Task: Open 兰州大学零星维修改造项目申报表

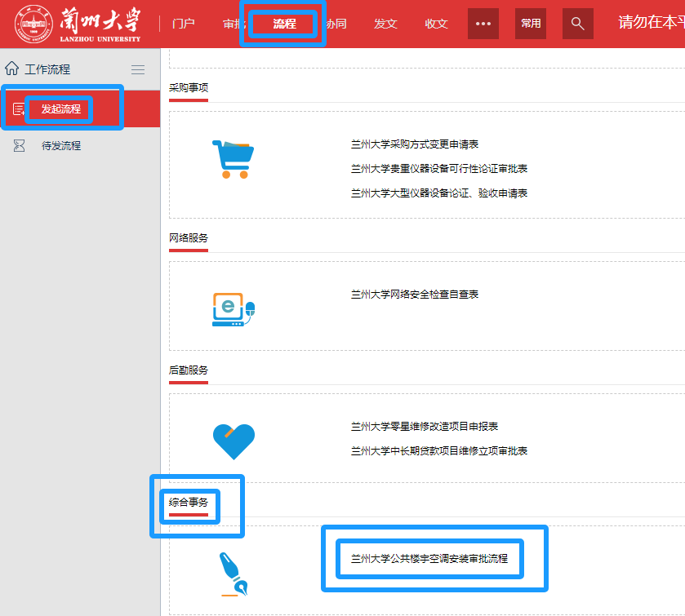Action: point(425,426)
